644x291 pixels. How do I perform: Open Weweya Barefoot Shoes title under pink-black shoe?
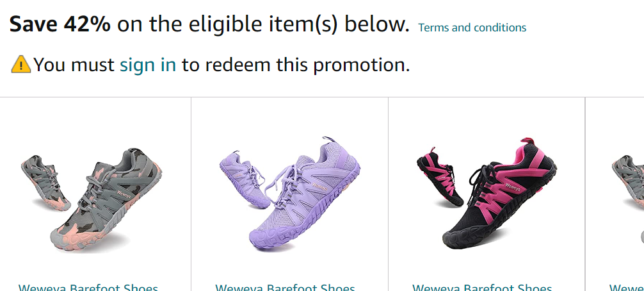point(482,287)
